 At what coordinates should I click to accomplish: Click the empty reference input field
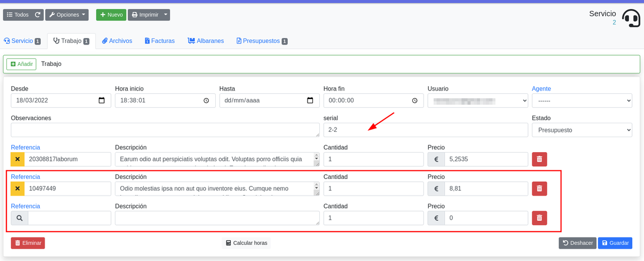click(69, 218)
